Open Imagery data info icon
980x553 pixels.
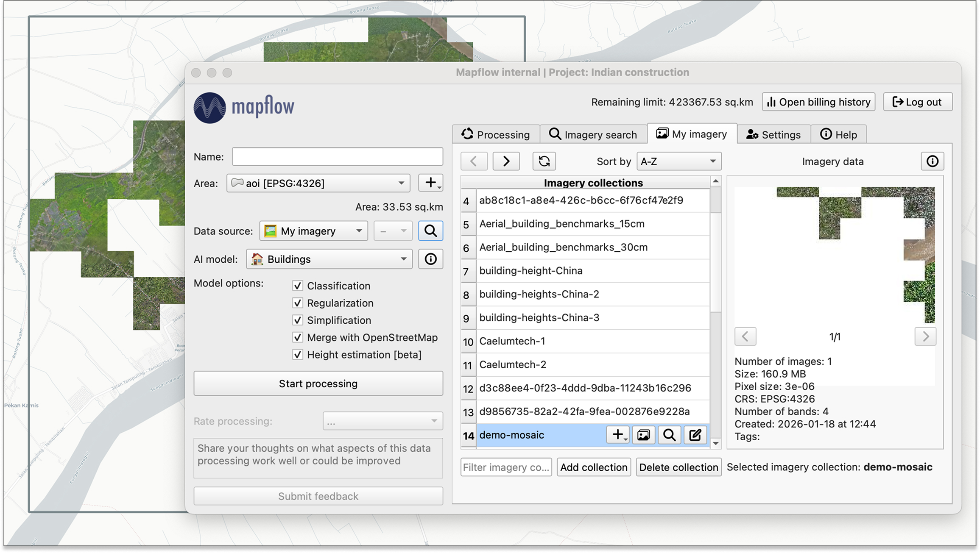tap(932, 161)
